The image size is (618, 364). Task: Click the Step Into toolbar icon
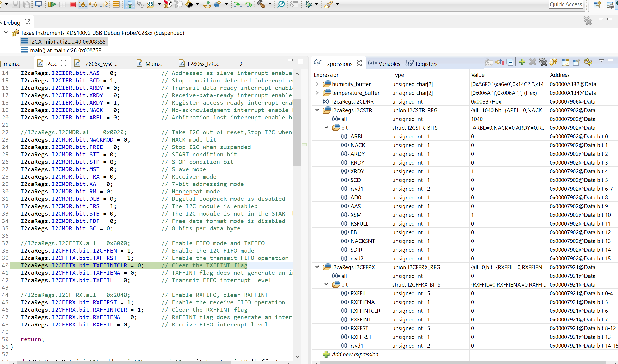[x=82, y=4]
